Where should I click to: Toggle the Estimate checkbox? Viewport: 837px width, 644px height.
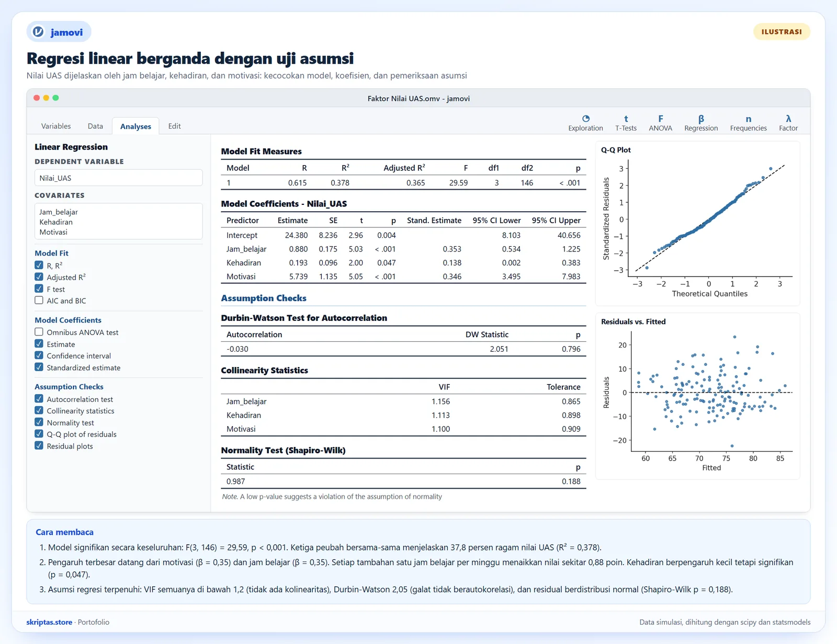(x=39, y=343)
